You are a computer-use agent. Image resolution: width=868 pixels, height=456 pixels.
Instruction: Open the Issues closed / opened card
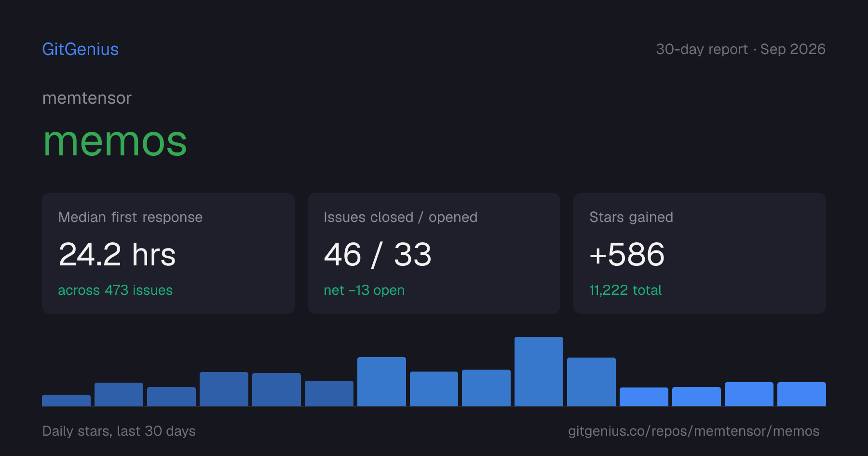pyautogui.click(x=434, y=253)
